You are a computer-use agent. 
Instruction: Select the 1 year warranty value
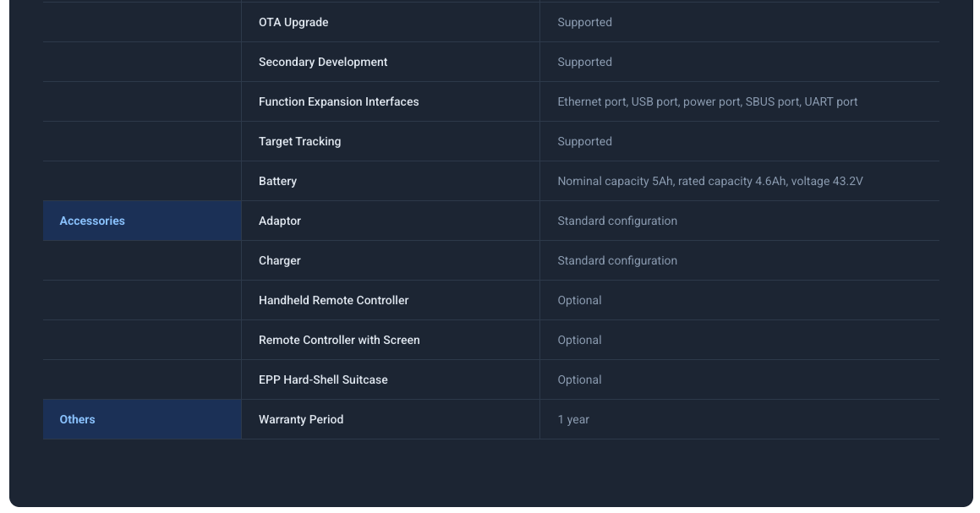click(x=573, y=419)
